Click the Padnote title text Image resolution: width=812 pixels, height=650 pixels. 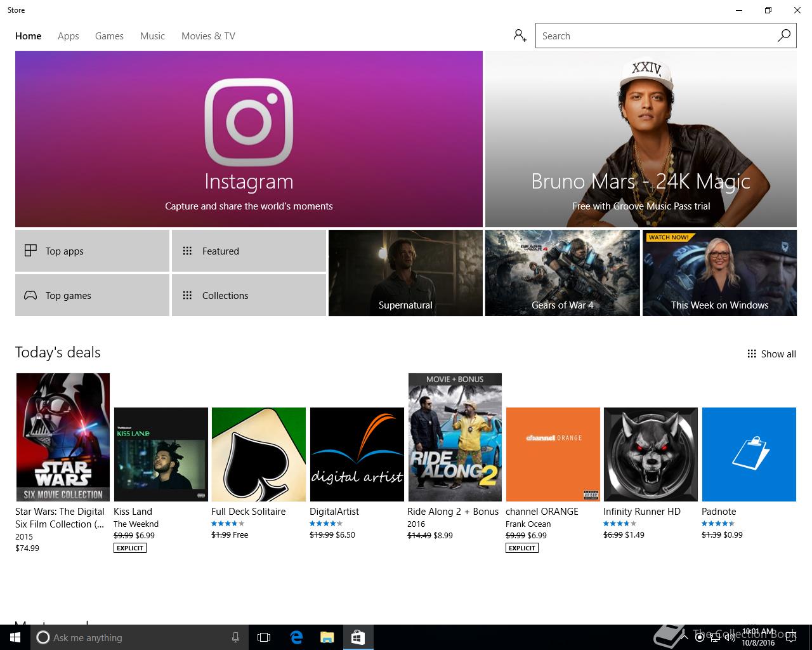719,512
